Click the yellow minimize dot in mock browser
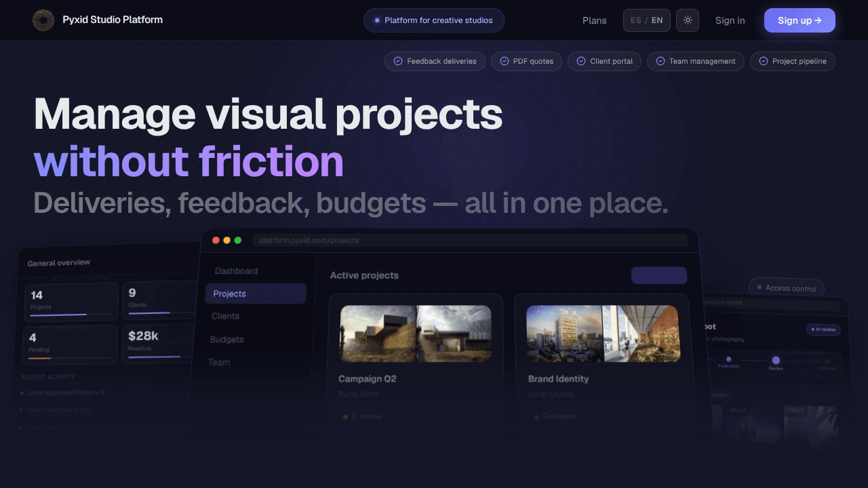This screenshot has height=488, width=868. click(x=227, y=240)
